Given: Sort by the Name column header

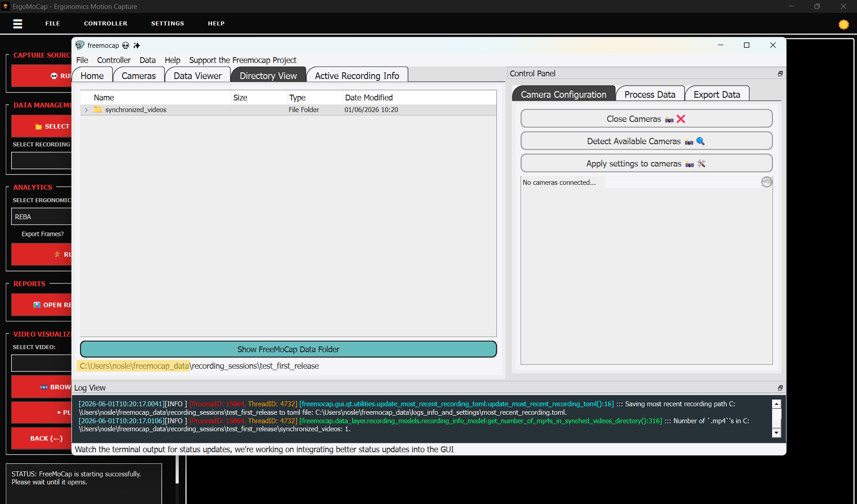Looking at the screenshot, I should (x=155, y=97).
